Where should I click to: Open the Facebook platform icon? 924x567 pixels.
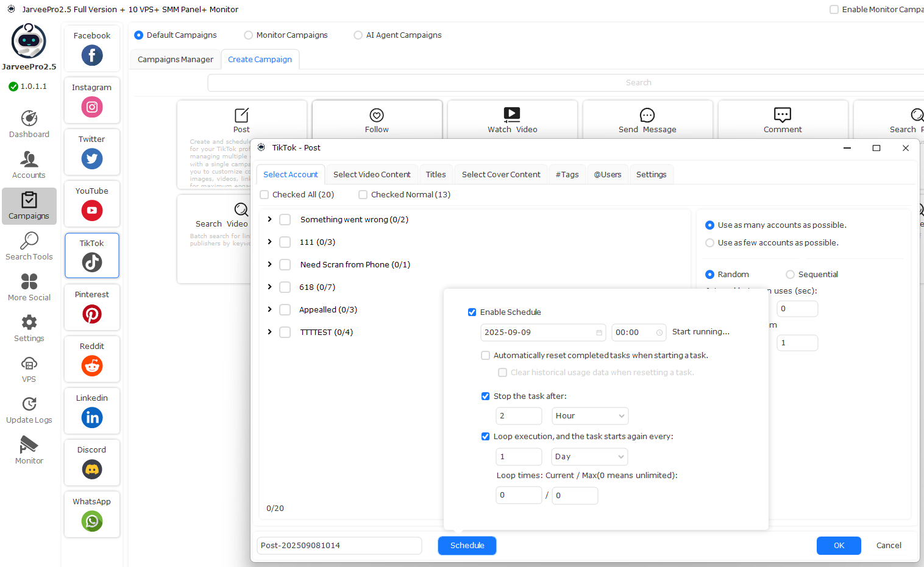92,55
